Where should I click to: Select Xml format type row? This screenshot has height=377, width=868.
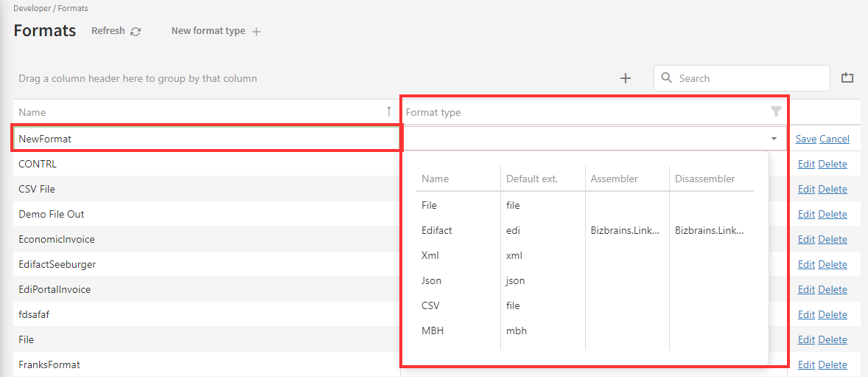click(x=431, y=255)
